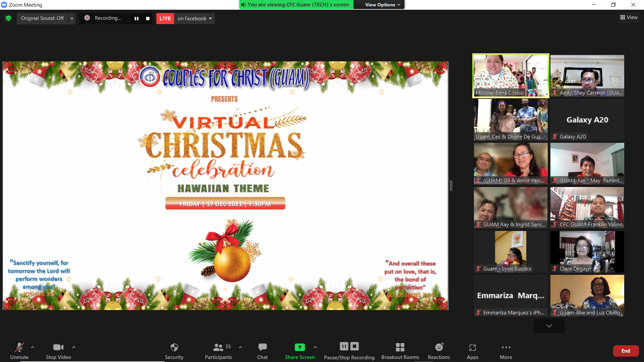Stop the recording from the top bar
The height and width of the screenshot is (362, 644).
(x=148, y=18)
